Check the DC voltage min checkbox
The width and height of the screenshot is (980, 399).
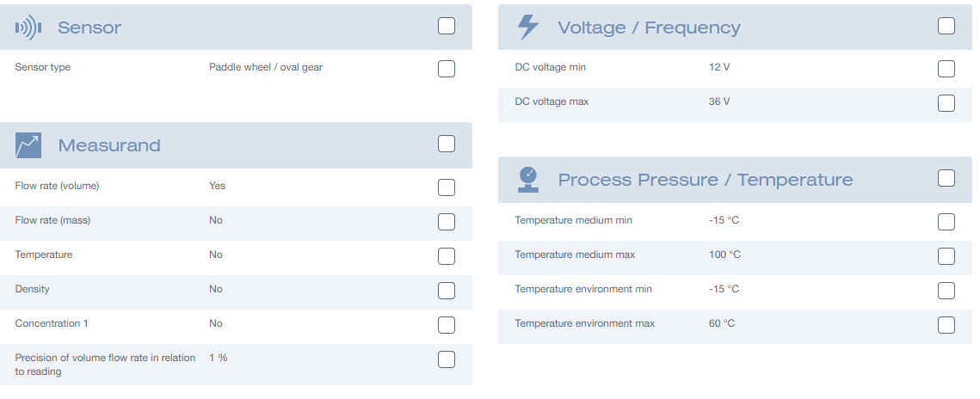[x=946, y=69]
